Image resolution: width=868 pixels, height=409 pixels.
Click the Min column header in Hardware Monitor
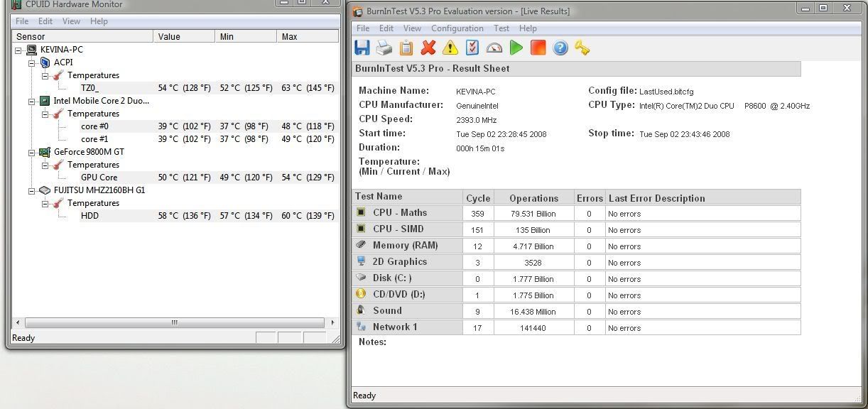pyautogui.click(x=246, y=36)
